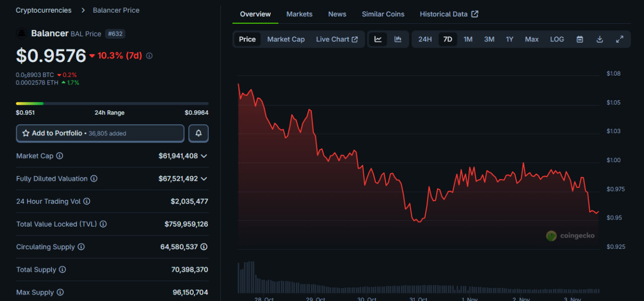The height and width of the screenshot is (301, 644).
Task: Download chart data icon
Action: click(x=599, y=39)
